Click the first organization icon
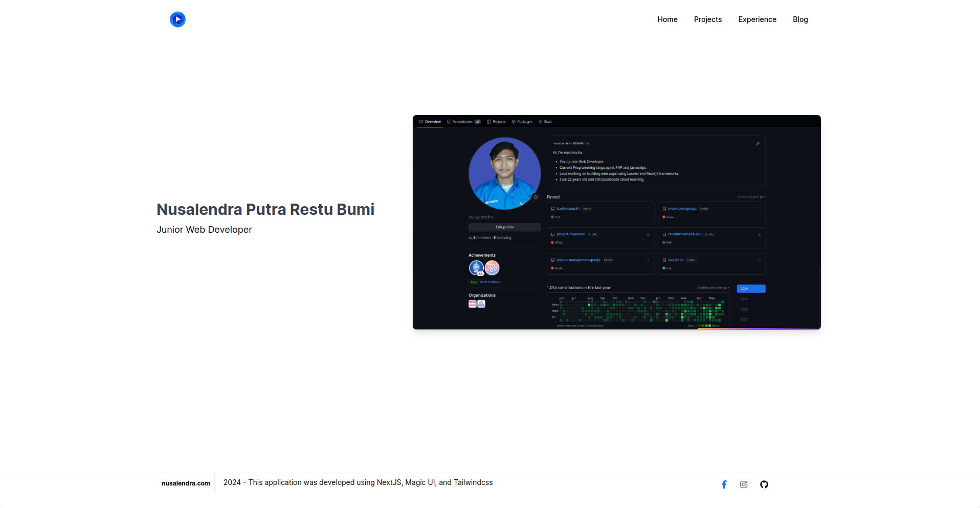 pyautogui.click(x=473, y=304)
